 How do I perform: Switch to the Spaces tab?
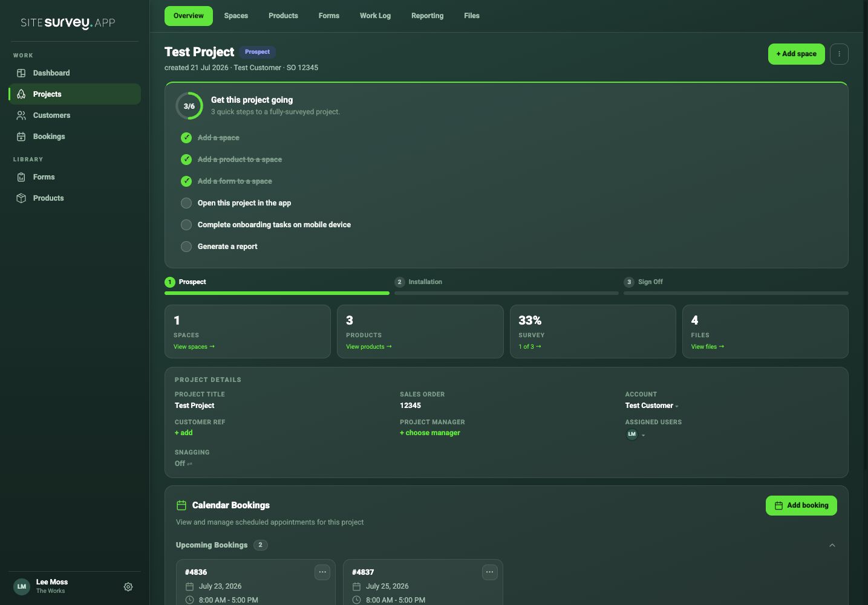[x=236, y=16]
